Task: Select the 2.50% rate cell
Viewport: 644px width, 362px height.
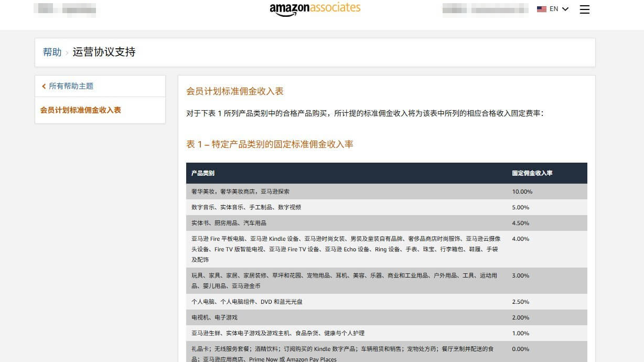Action: click(x=521, y=302)
